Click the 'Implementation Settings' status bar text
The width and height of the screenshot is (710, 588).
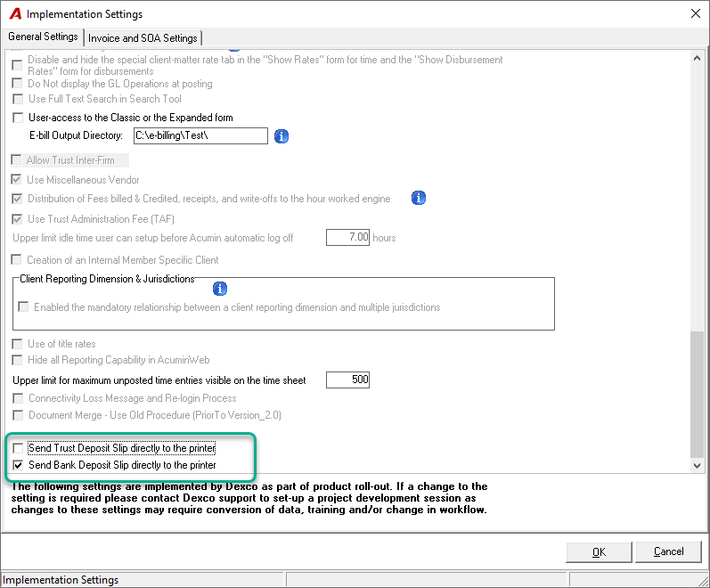(x=61, y=580)
